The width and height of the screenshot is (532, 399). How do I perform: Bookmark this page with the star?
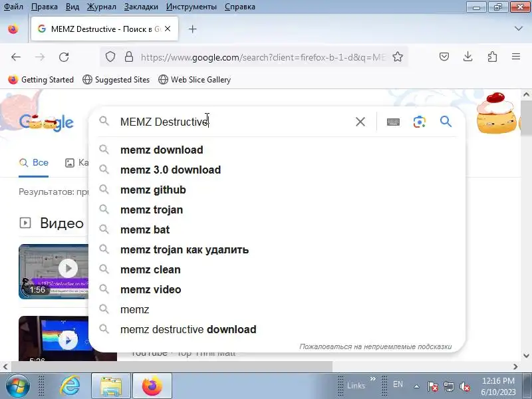pyautogui.click(x=398, y=57)
